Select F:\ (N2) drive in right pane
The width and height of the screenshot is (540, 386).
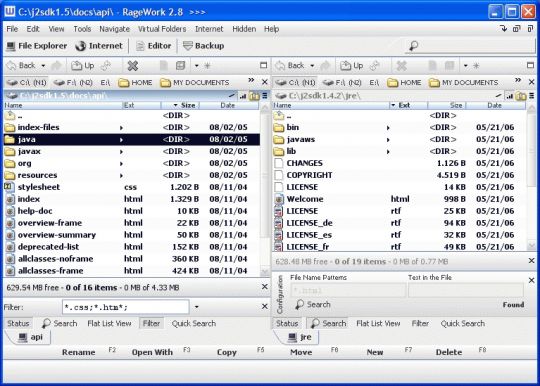(x=342, y=83)
